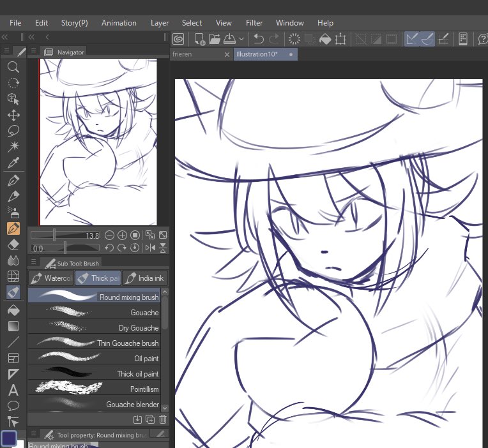Screen dimensions: 488x448
Task: Zoom out in the Navigator
Action: point(109,235)
